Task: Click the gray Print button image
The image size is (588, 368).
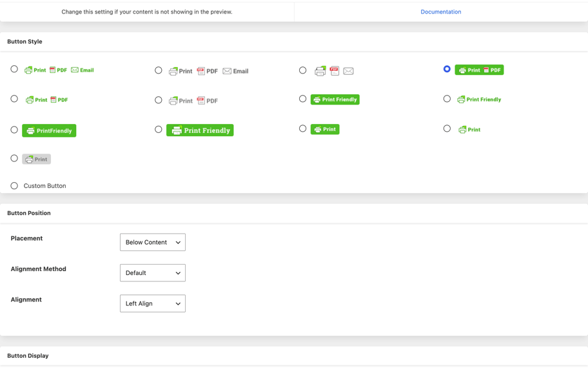Action: [36, 159]
